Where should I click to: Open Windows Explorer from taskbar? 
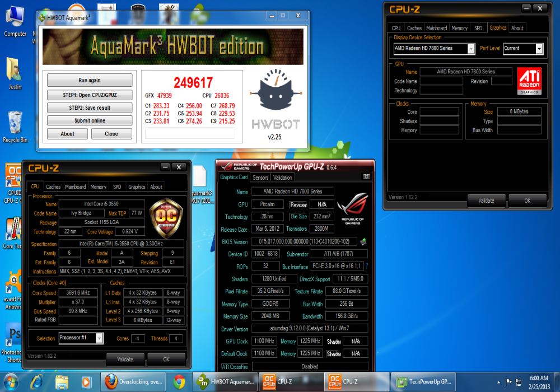click(62, 382)
